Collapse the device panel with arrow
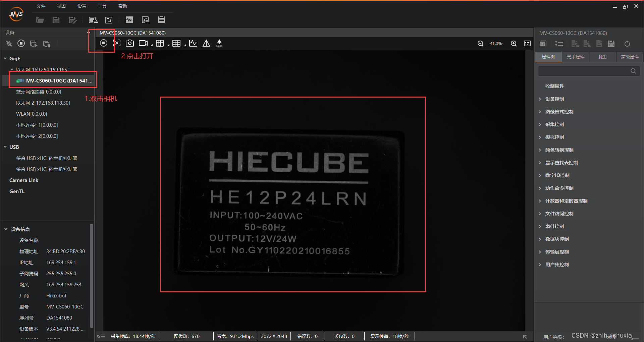The height and width of the screenshot is (342, 644). [89, 33]
